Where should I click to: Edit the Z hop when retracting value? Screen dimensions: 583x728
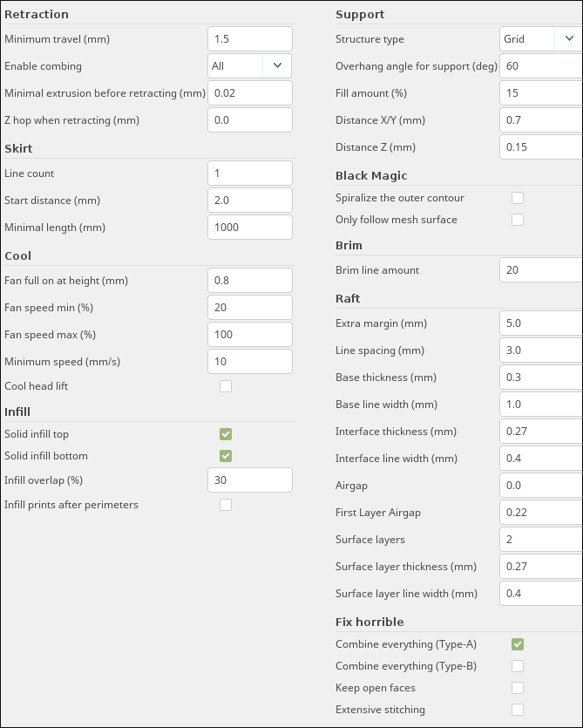pyautogui.click(x=250, y=120)
